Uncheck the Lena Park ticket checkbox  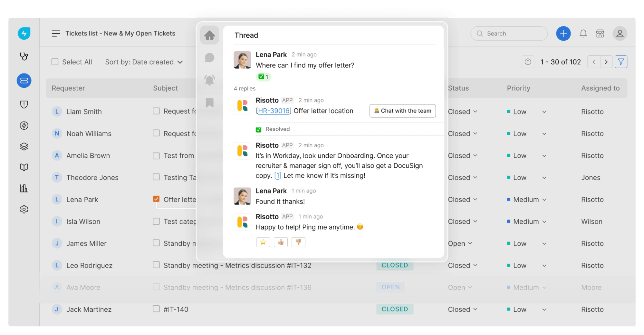(x=156, y=199)
